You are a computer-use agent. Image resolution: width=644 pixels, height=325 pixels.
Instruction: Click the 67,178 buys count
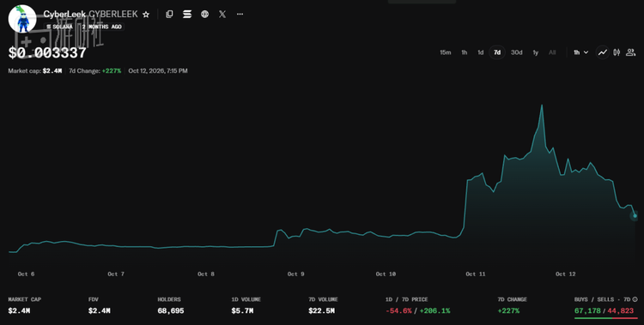587,310
